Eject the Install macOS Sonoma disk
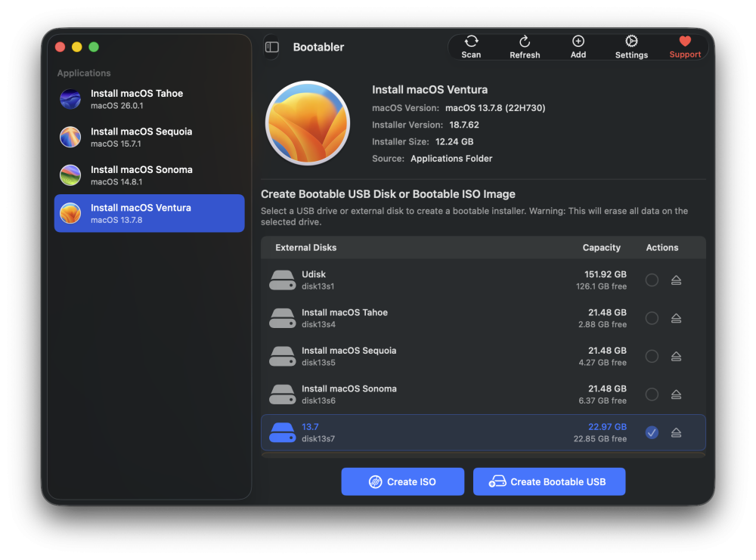The height and width of the screenshot is (560, 756). coord(676,394)
